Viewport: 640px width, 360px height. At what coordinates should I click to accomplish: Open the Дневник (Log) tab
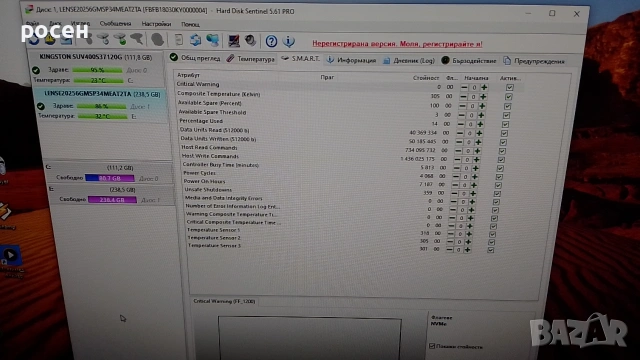[x=409, y=60]
